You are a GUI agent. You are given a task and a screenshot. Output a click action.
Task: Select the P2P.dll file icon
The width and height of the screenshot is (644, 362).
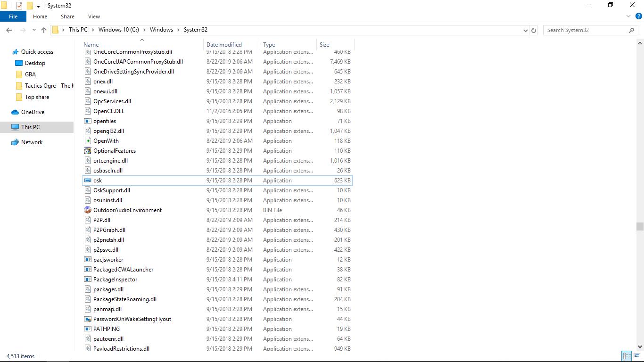point(87,220)
